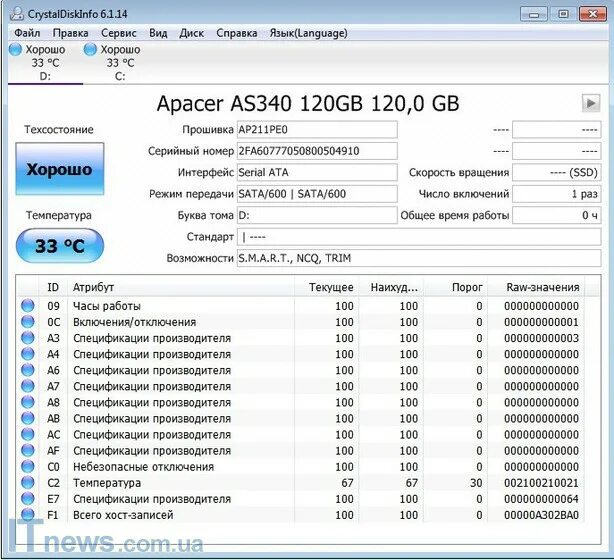Click status icon for attribute E7
The height and width of the screenshot is (560, 614).
coord(27,499)
